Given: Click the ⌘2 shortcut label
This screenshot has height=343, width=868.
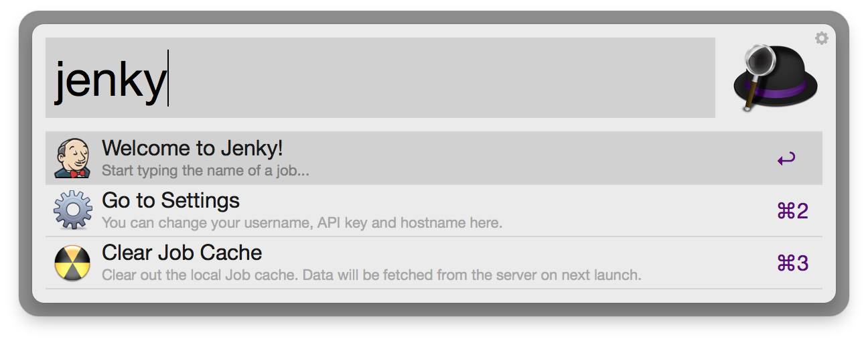Looking at the screenshot, I should (x=792, y=211).
